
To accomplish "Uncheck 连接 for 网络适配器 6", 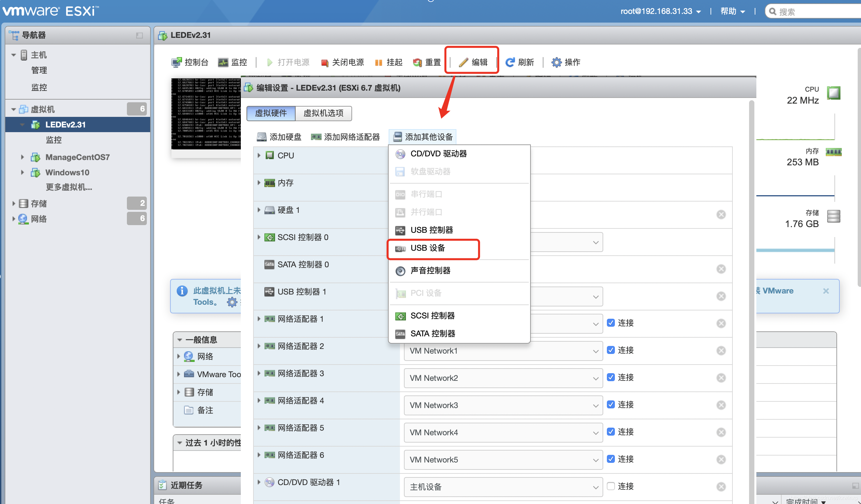I will [611, 459].
